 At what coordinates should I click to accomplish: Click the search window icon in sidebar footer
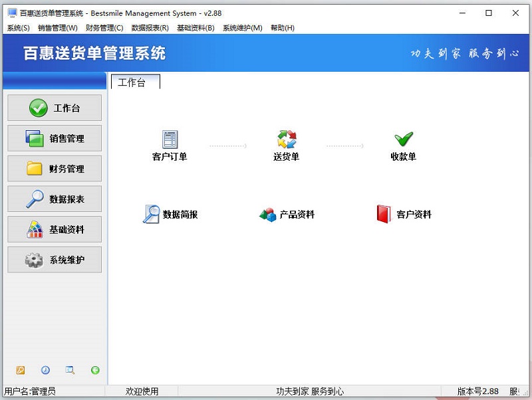pyautogui.click(x=70, y=370)
